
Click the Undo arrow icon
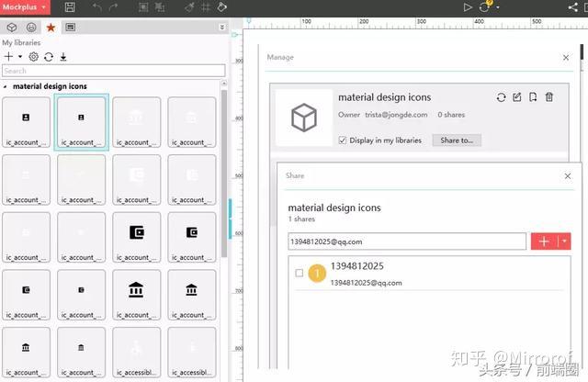pos(97,7)
